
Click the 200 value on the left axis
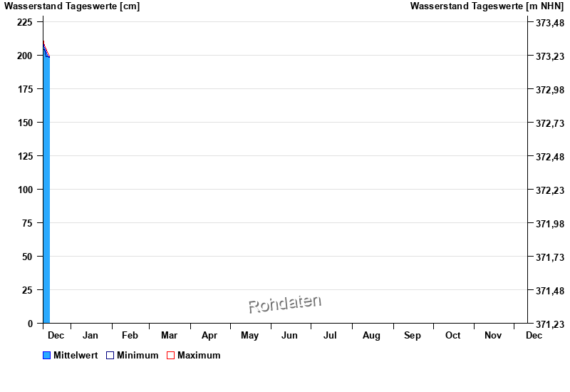point(25,56)
